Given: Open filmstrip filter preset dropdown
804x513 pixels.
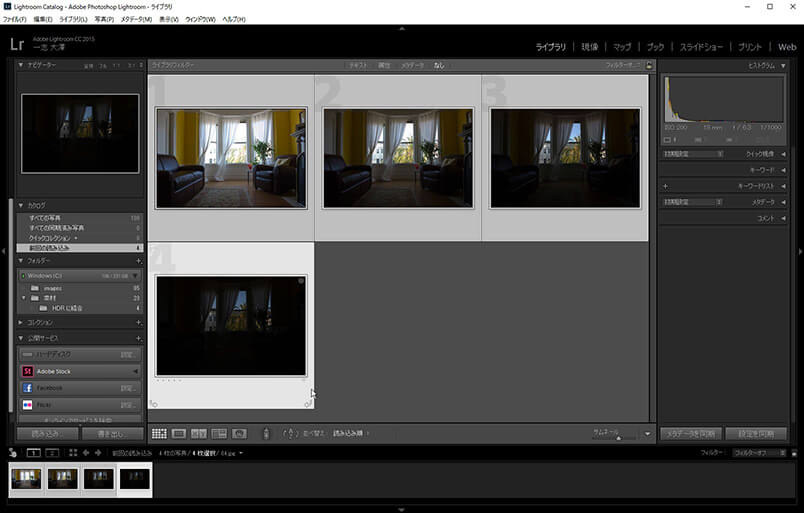Looking at the screenshot, I should pyautogui.click(x=759, y=453).
